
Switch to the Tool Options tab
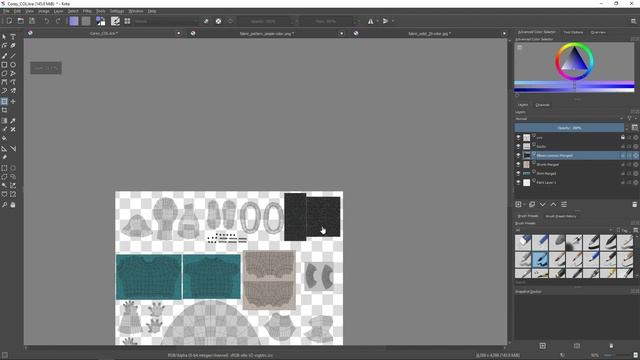[573, 32]
